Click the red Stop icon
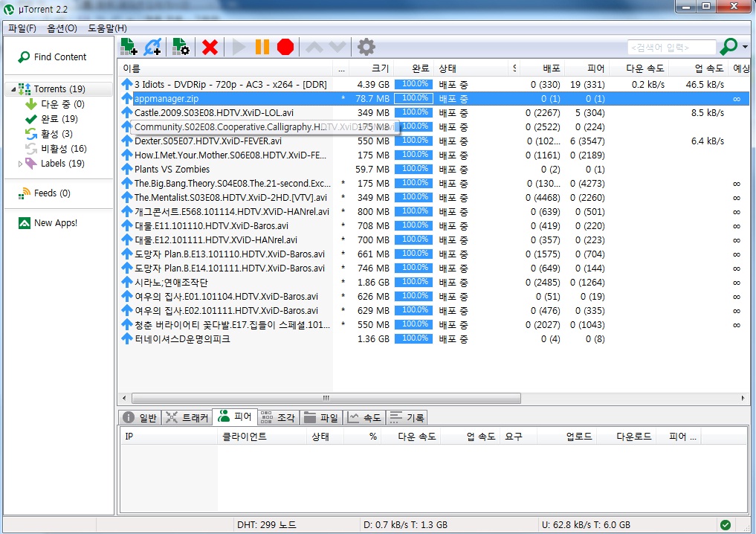The width and height of the screenshot is (756, 534). pyautogui.click(x=285, y=47)
